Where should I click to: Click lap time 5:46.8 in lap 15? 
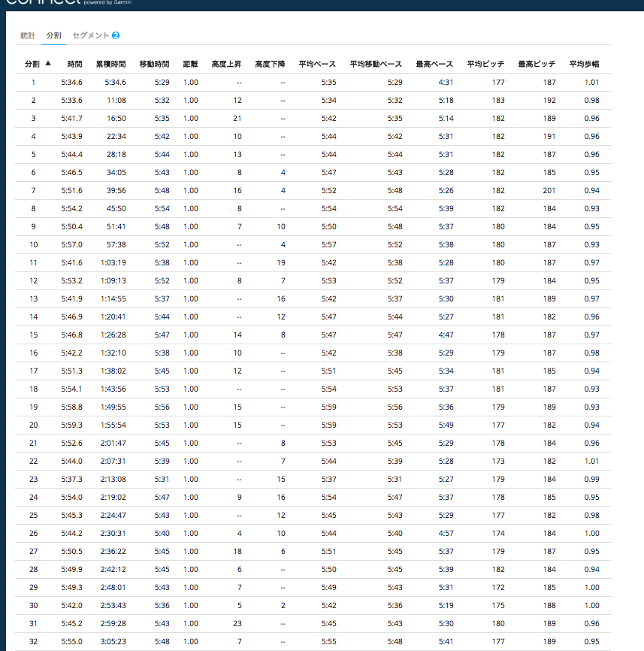[x=72, y=335]
